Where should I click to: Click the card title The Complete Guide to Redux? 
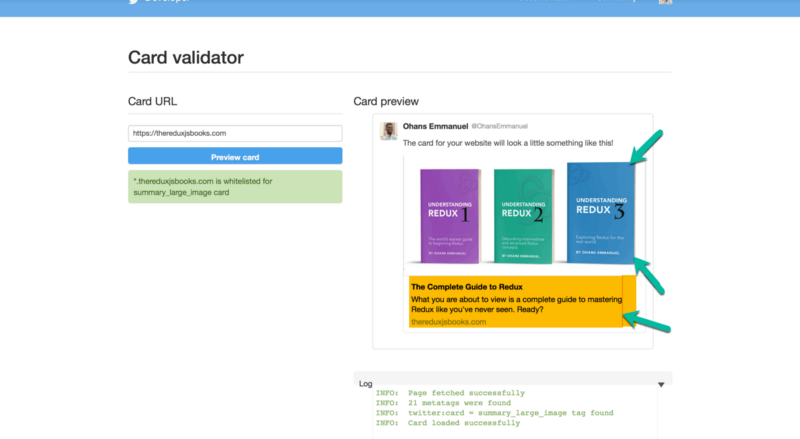pyautogui.click(x=466, y=287)
